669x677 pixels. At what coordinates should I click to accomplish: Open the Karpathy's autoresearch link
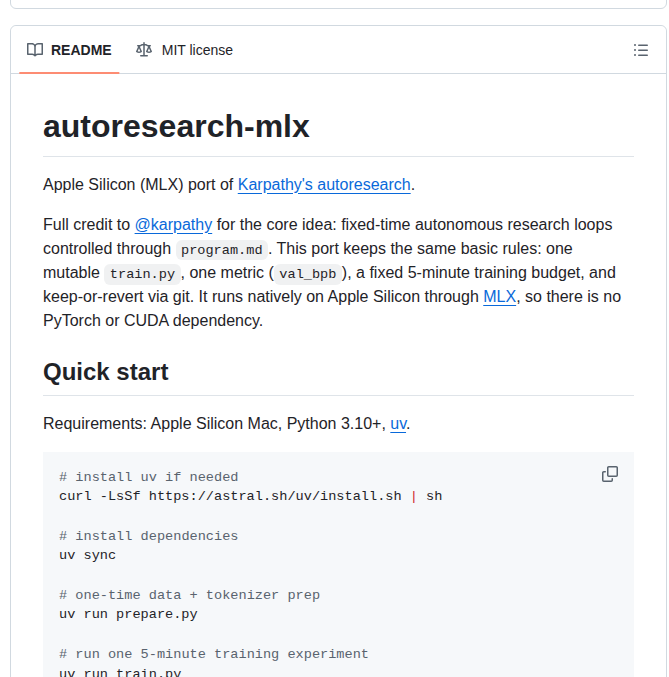(x=324, y=185)
